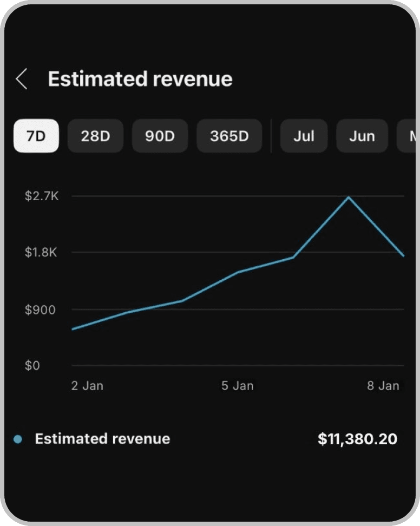Image resolution: width=420 pixels, height=526 pixels.
Task: Click the blue legend dot for Estimated revenue
Action: [x=18, y=439]
